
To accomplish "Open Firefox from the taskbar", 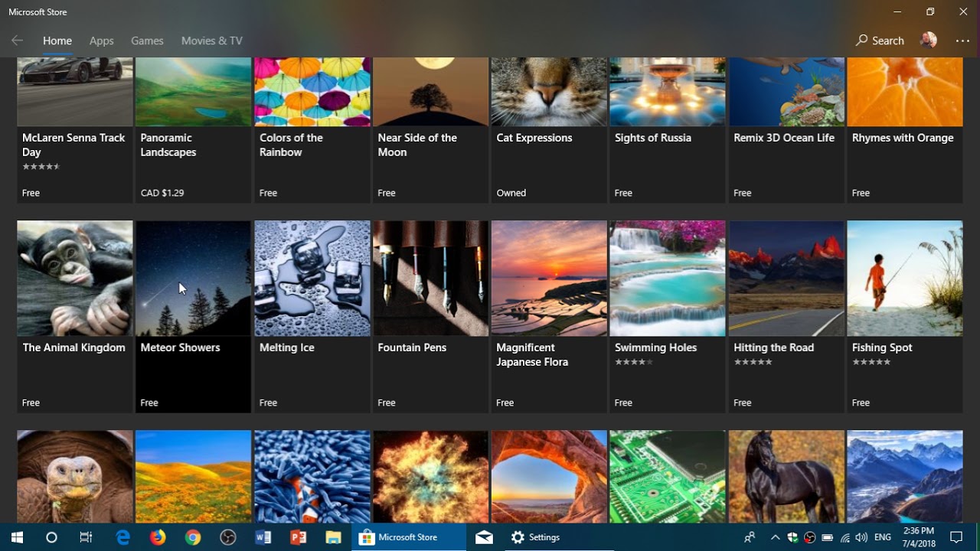I will [x=158, y=537].
